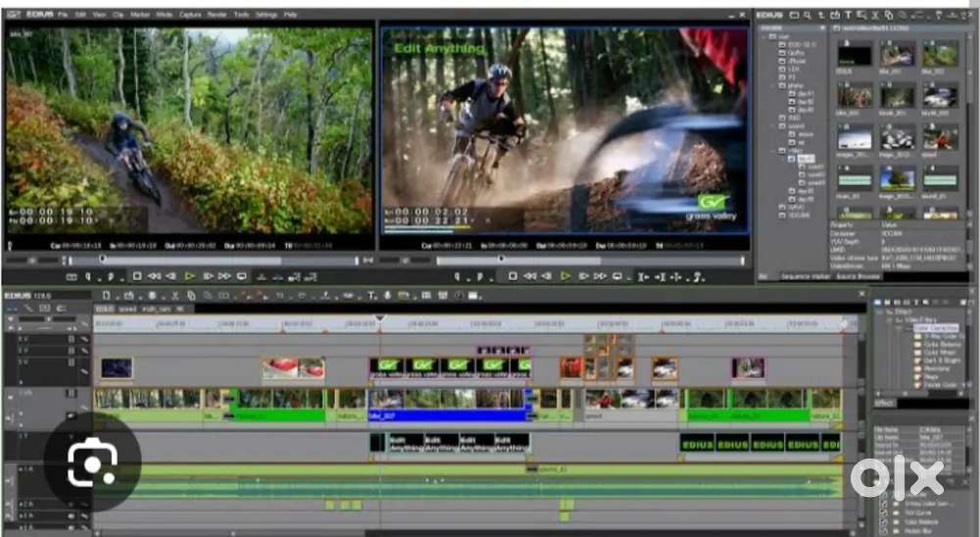This screenshot has width=980, height=537.
Task: Select the highlighted folder in the bin tree
Action: (806, 157)
